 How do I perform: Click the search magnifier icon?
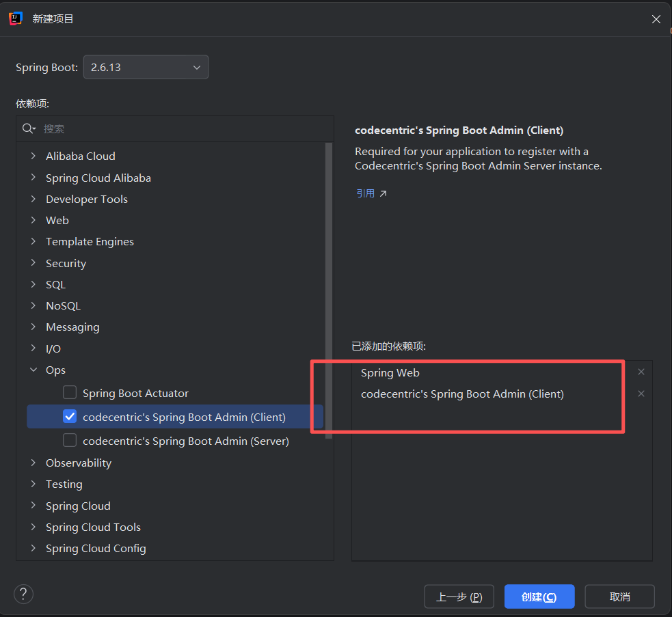click(29, 128)
